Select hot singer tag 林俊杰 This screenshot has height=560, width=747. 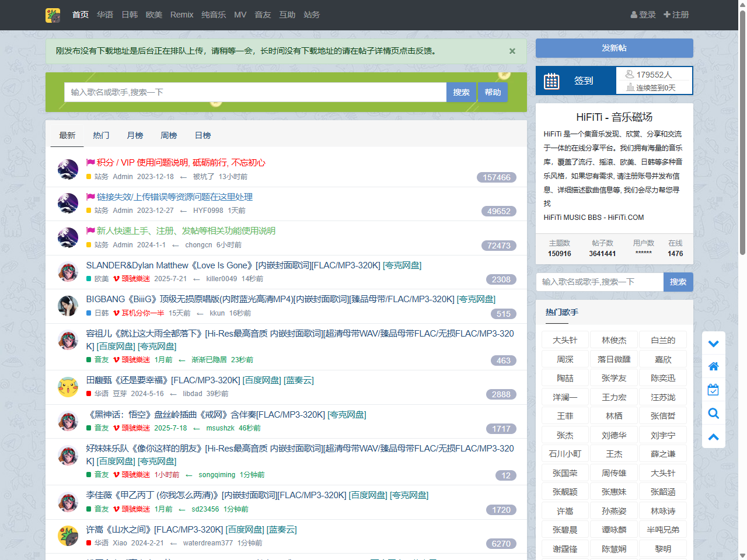pos(614,340)
